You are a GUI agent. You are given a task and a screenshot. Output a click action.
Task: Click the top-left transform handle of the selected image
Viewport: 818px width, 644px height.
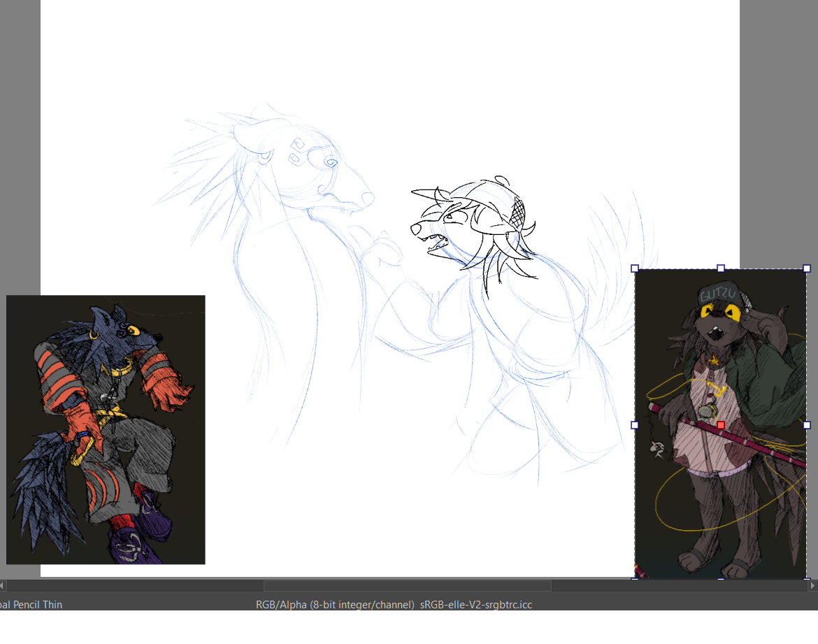pos(635,269)
